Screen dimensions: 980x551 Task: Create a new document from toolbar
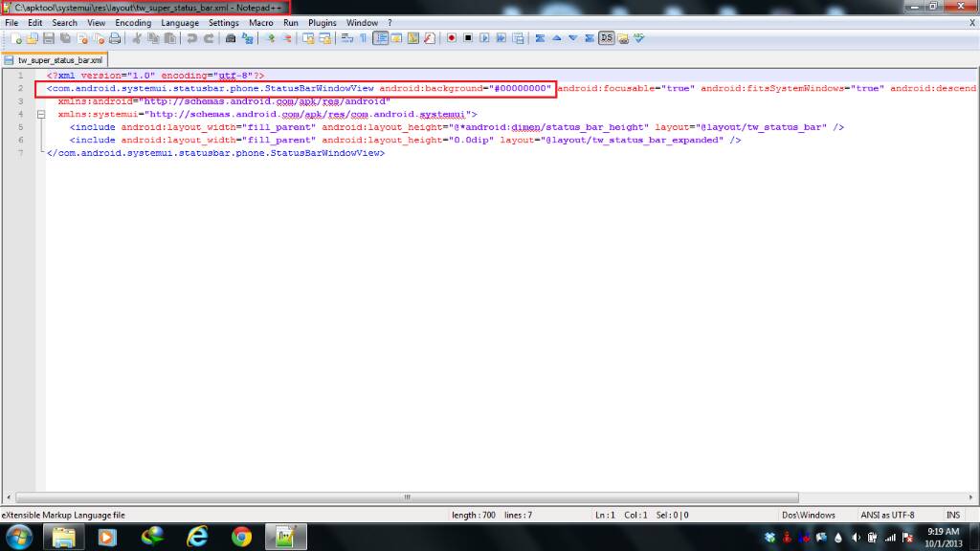click(16, 38)
